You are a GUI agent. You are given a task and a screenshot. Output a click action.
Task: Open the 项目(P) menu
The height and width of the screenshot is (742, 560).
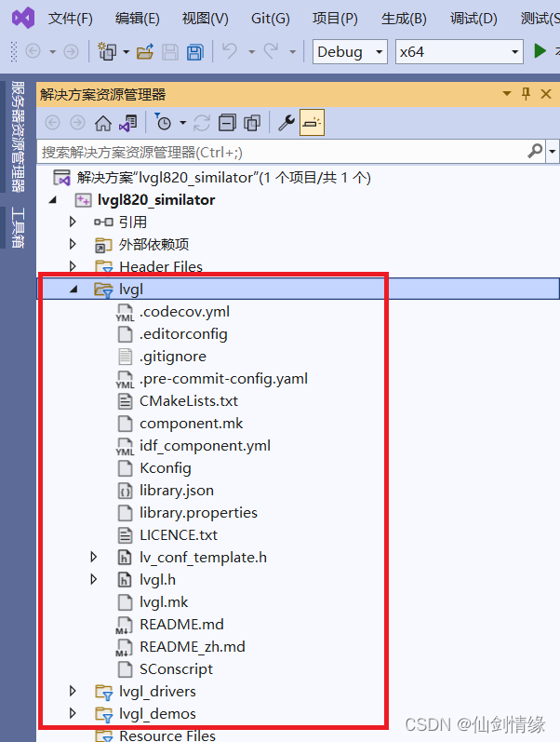[x=335, y=19]
